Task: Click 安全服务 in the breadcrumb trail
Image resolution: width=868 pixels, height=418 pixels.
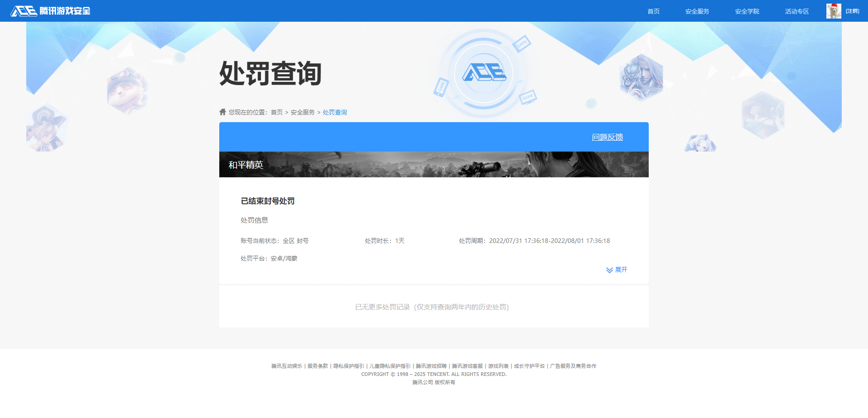Action: pos(302,112)
